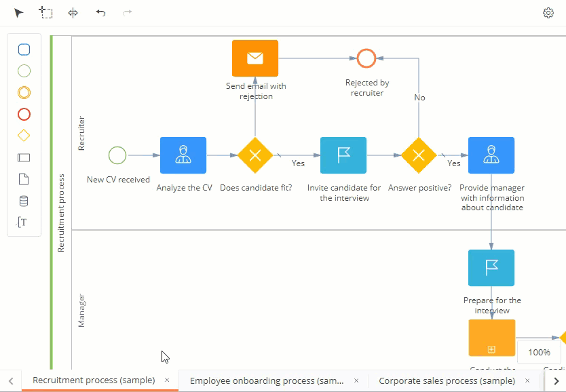
Task: Pick the task rounded-square palette shape
Action: (24, 50)
